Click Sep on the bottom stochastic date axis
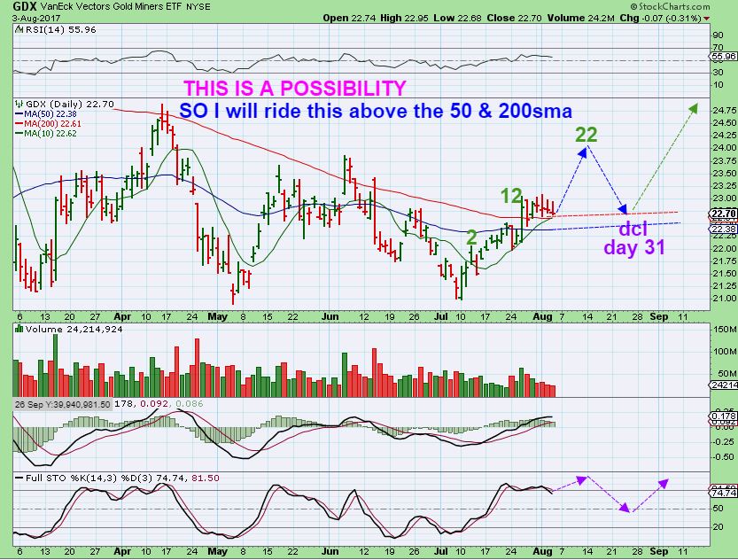Image resolution: width=738 pixels, height=560 pixels. tap(658, 551)
